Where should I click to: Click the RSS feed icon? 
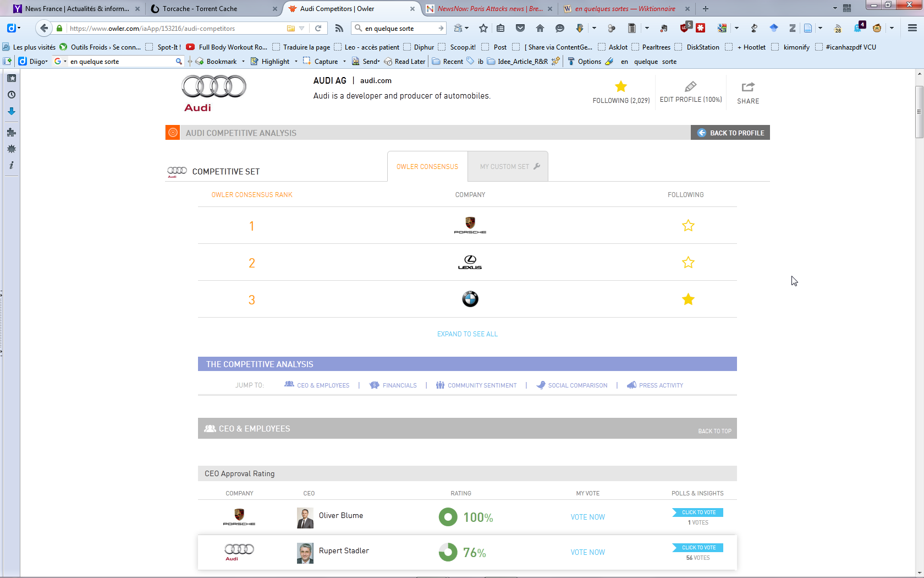click(339, 28)
